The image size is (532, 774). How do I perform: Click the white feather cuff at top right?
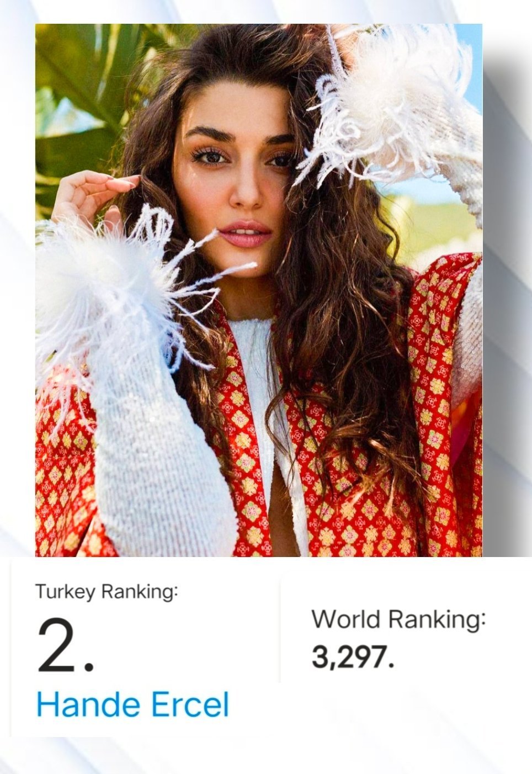tap(386, 110)
